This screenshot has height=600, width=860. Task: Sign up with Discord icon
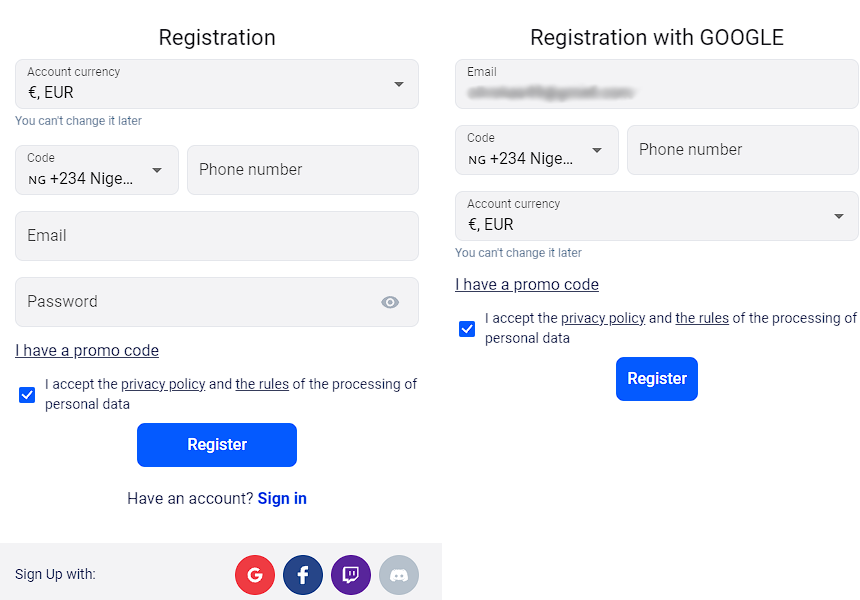click(x=399, y=575)
